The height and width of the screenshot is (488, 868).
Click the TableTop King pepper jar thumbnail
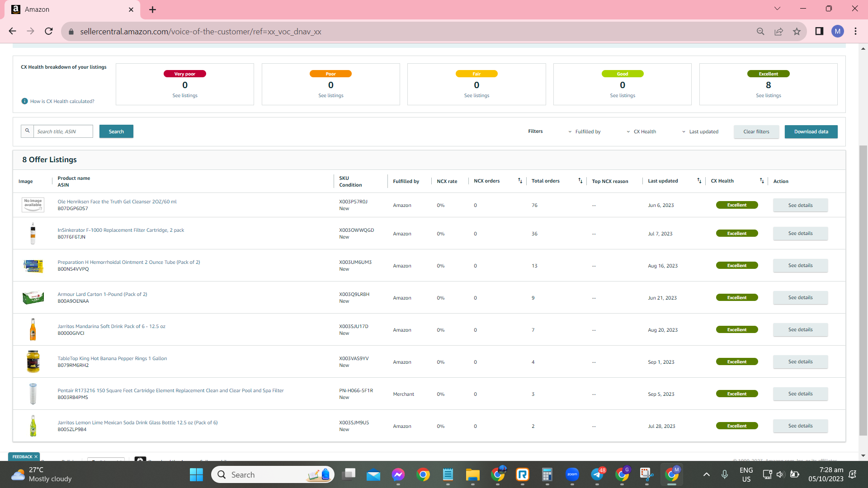pyautogui.click(x=33, y=361)
